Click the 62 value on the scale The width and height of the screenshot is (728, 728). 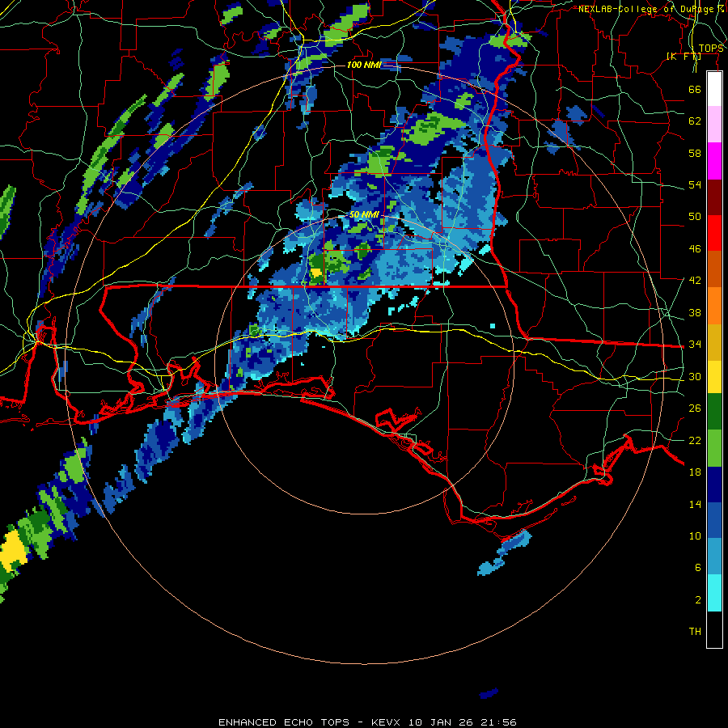pyautogui.click(x=695, y=121)
